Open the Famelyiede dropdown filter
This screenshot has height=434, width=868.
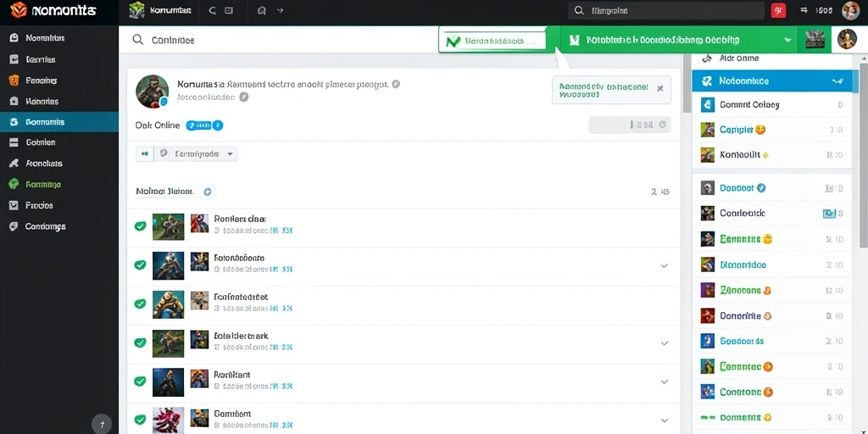tap(198, 154)
